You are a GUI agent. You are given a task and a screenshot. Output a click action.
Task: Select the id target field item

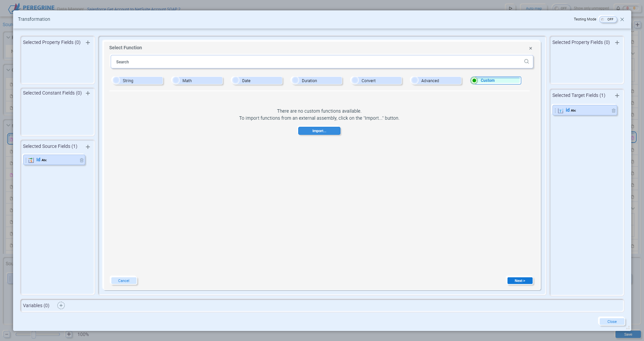585,110
